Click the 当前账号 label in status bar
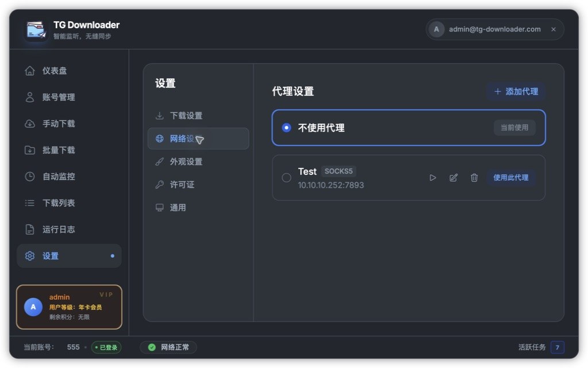Screen dimensions: 588x368 point(38,347)
